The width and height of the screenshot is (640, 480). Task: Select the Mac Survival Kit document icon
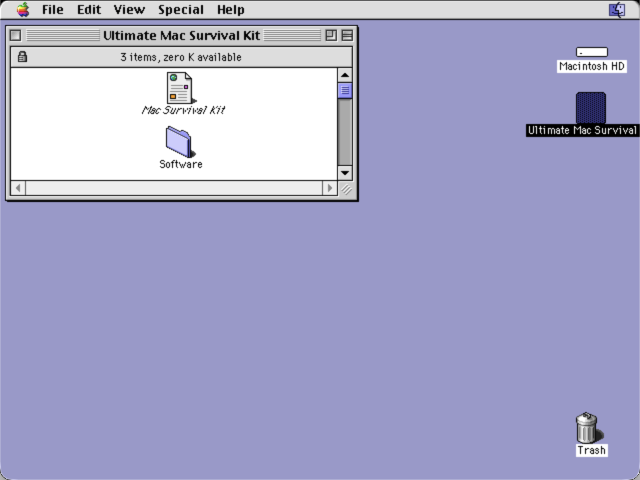[179, 88]
